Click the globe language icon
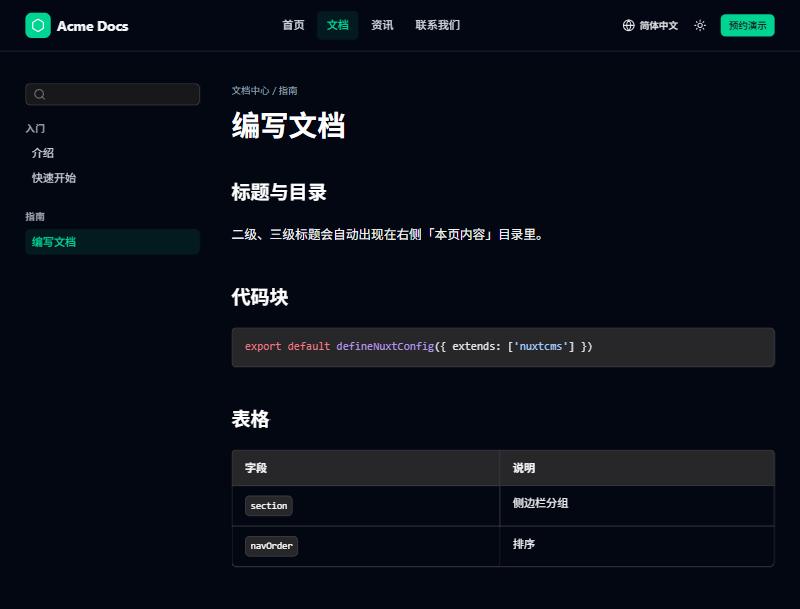Image resolution: width=800 pixels, height=609 pixels. 629,26
